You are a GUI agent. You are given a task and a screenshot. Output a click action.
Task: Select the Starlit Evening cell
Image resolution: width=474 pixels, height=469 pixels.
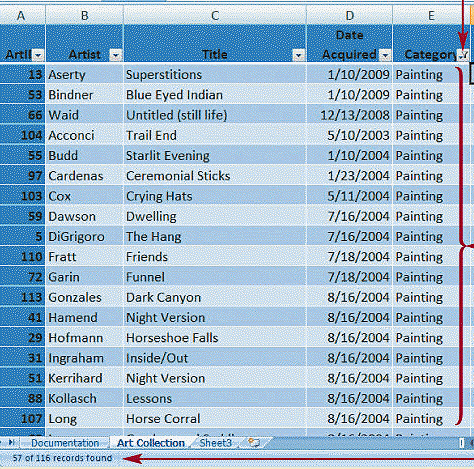pos(215,156)
